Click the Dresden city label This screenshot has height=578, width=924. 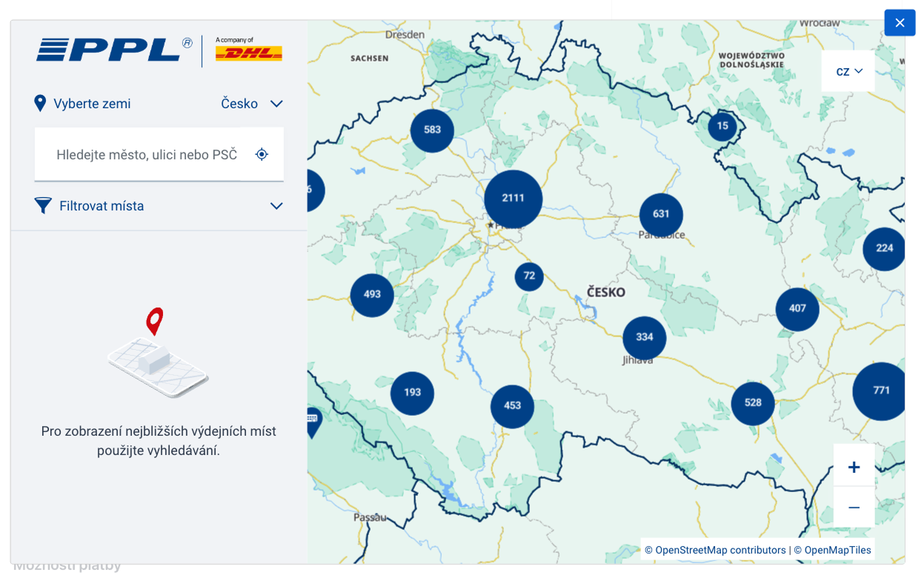coord(405,34)
